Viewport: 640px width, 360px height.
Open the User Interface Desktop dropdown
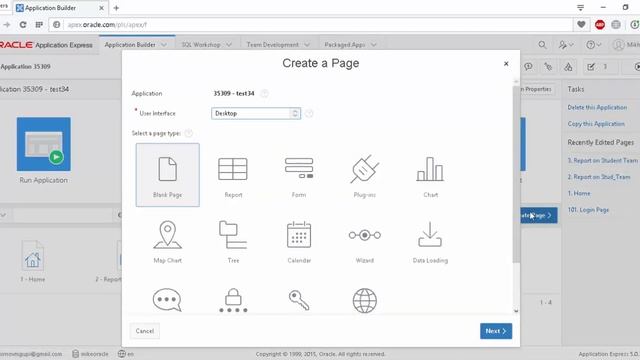pyautogui.click(x=256, y=113)
